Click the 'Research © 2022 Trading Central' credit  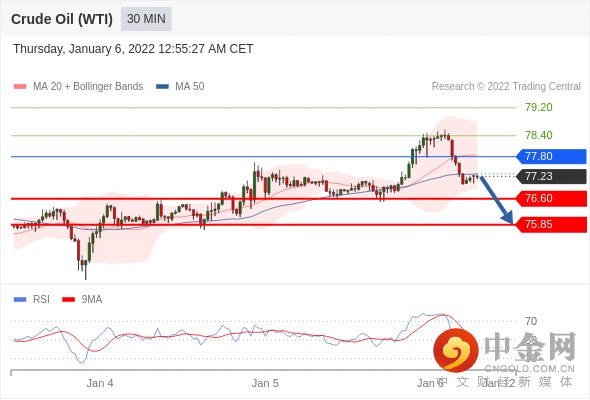[506, 87]
